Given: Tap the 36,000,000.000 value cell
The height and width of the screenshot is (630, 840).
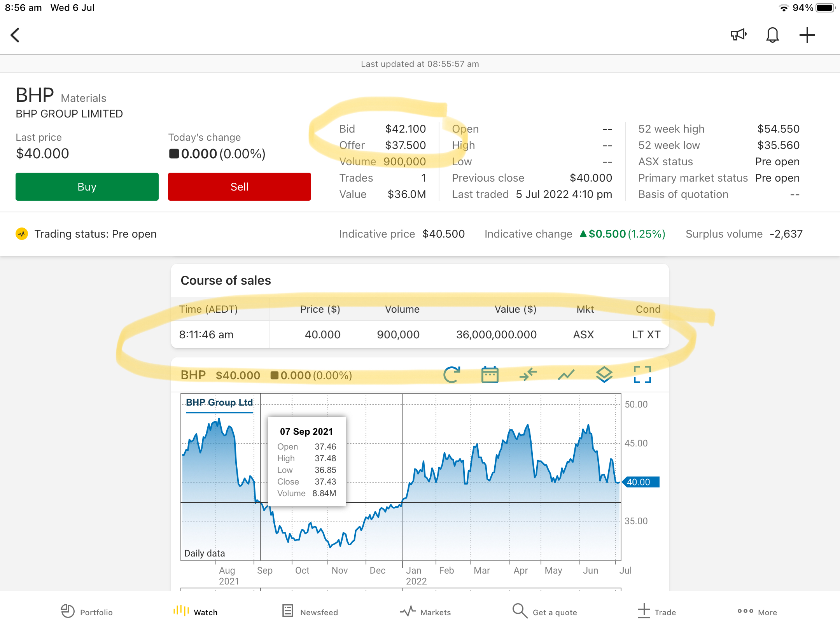Looking at the screenshot, I should click(496, 334).
